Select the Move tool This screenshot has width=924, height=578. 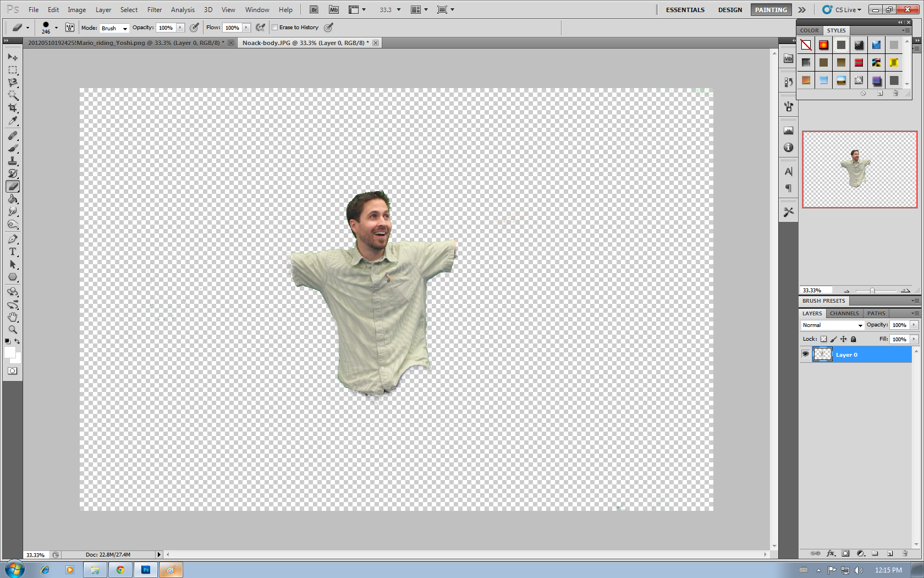(13, 57)
